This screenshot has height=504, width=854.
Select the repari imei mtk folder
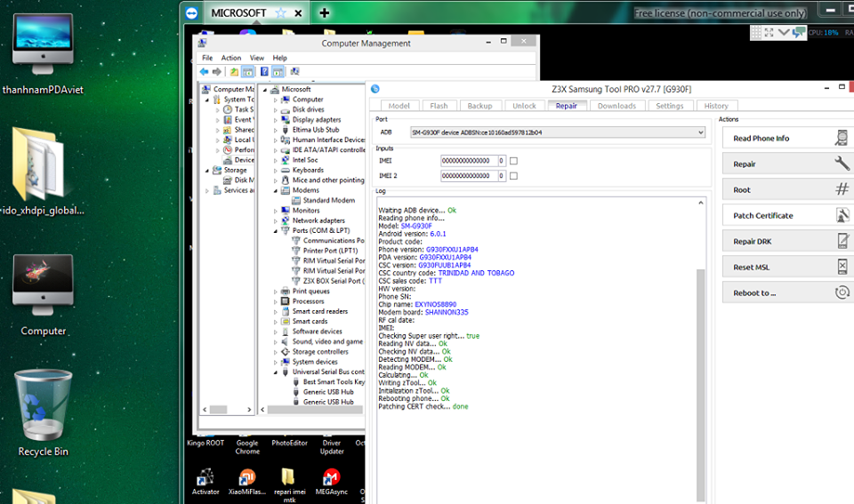coord(289,484)
